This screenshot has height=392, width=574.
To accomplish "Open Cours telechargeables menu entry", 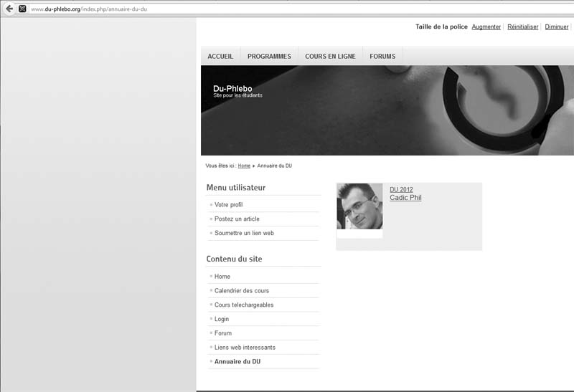I will tap(244, 305).
